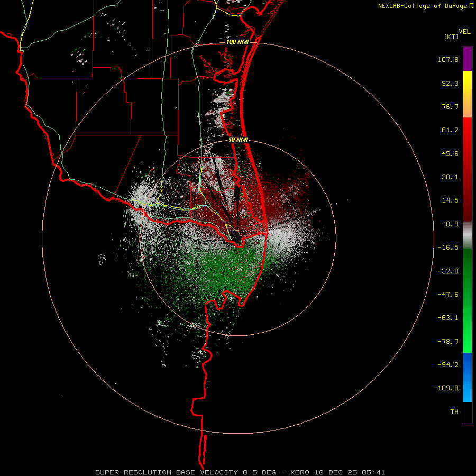Viewport: 476px width, 476px height.
Task: Click the 100 NMI range ring label
Action: tap(237, 42)
